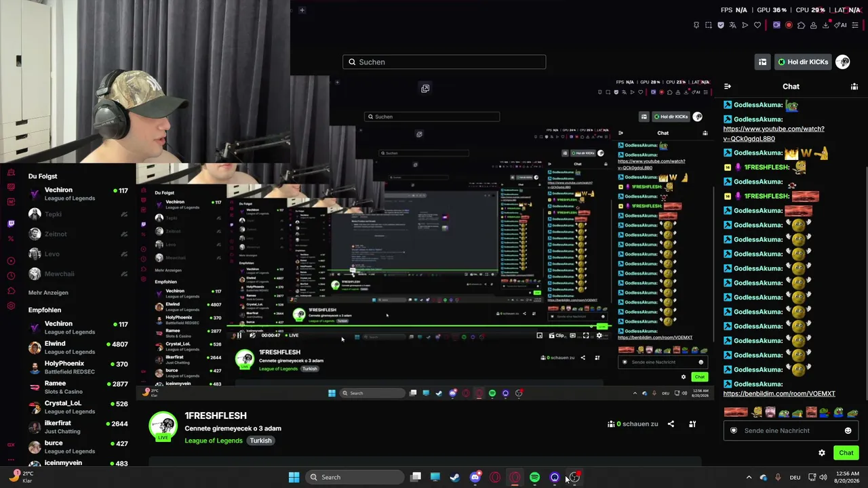Viewport: 868px width, 488px height.
Task: Open the ad blocker shield icon
Action: (721, 25)
